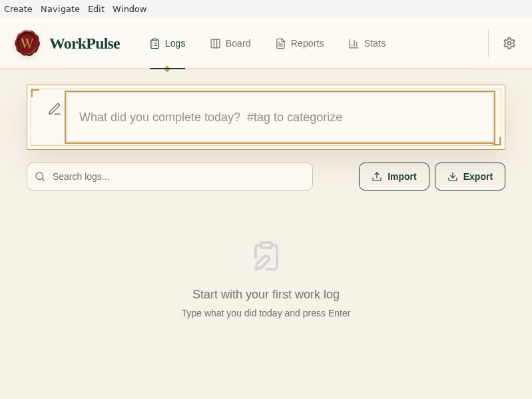Screen dimensions: 532x399
Task: Click the Import button
Action: pos(394,177)
